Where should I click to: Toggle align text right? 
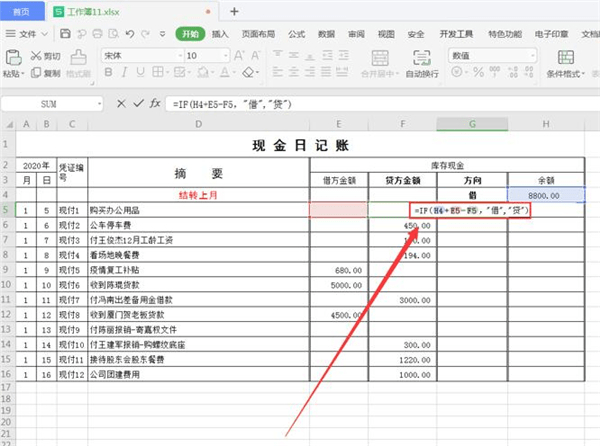pos(310,72)
